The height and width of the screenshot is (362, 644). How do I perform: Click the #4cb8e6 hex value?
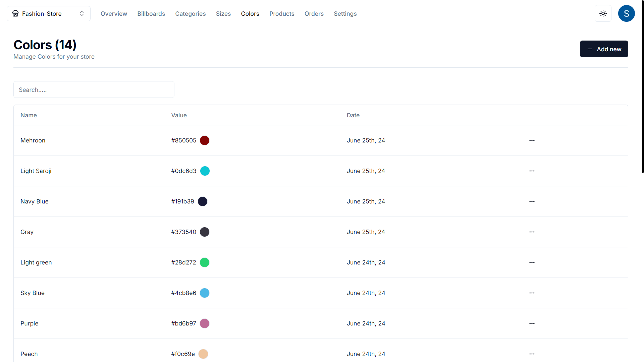point(184,293)
